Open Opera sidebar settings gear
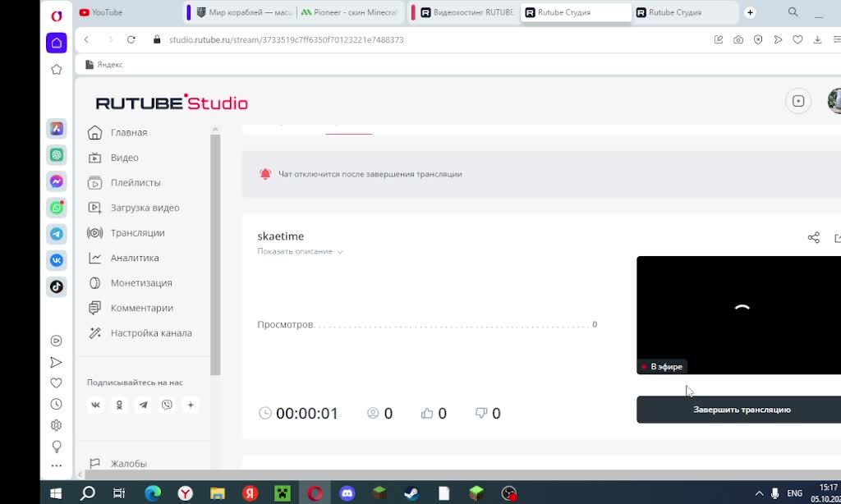This screenshot has width=841, height=504. [x=57, y=425]
